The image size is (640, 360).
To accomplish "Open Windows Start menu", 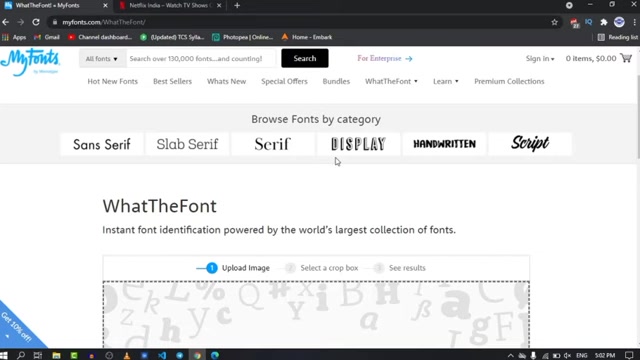I will tap(4, 355).
